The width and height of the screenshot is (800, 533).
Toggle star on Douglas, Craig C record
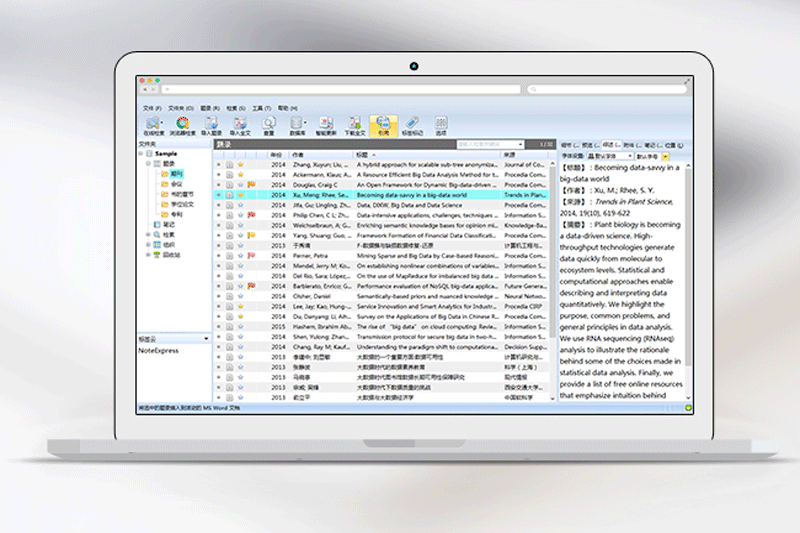pyautogui.click(x=240, y=184)
